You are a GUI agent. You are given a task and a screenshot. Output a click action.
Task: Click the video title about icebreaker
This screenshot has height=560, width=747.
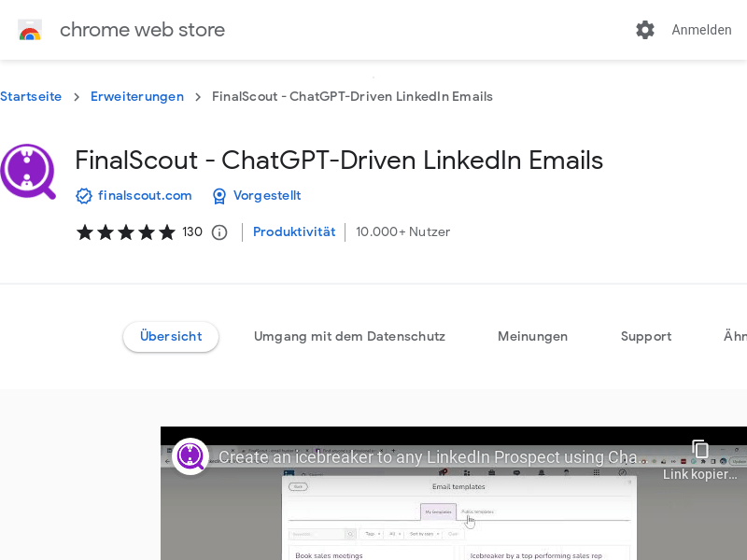click(430, 457)
